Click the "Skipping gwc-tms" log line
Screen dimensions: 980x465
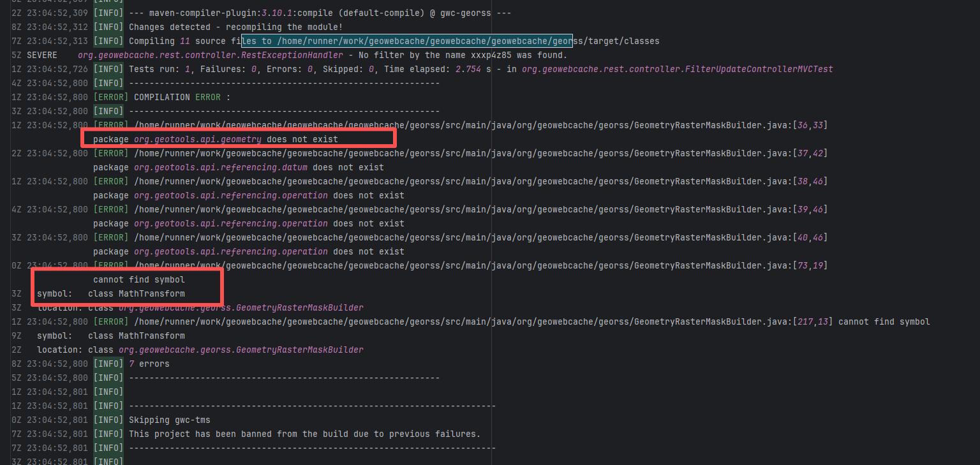(169, 420)
